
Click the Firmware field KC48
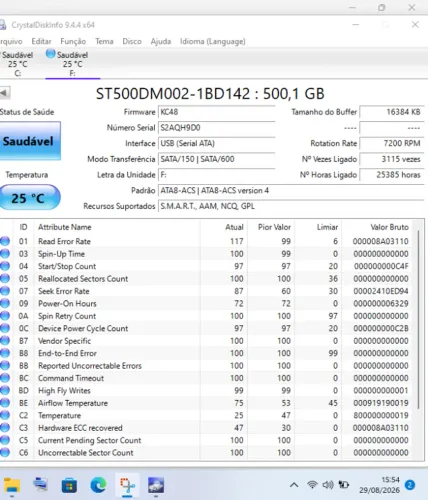[217, 112]
